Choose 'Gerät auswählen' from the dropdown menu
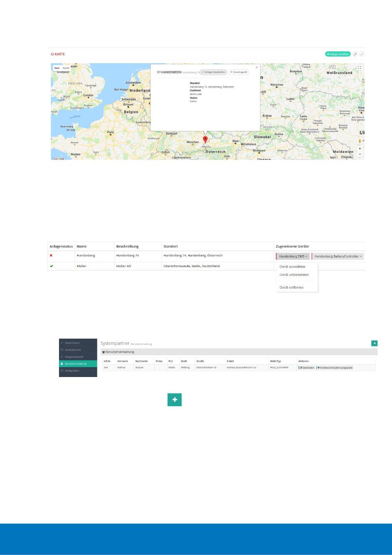Viewport: 392px width, 555px height. pyautogui.click(x=292, y=267)
